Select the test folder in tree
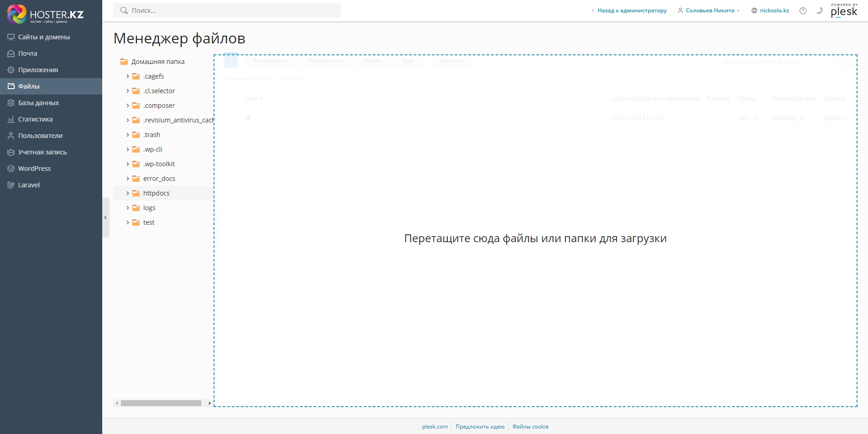This screenshot has width=868, height=434. pos(149,222)
